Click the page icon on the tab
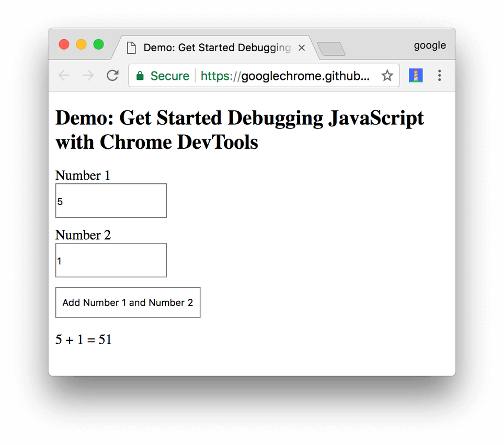Image resolution: width=504 pixels, height=445 pixels. click(x=131, y=48)
